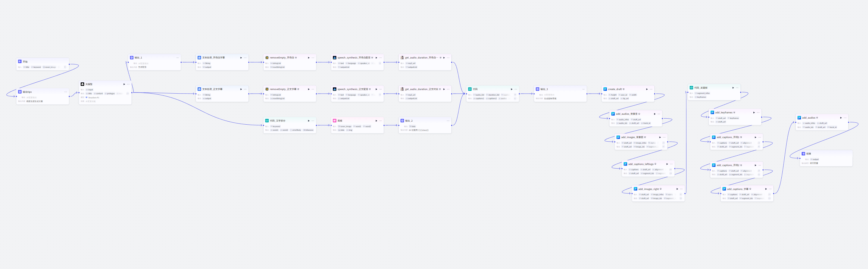This screenshot has height=269, width=868.
Task: Click the create_draft plugin icon
Action: (x=605, y=89)
